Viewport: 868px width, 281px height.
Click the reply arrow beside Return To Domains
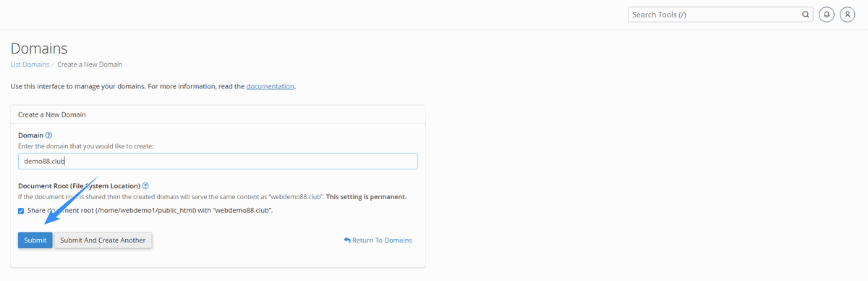[347, 240]
